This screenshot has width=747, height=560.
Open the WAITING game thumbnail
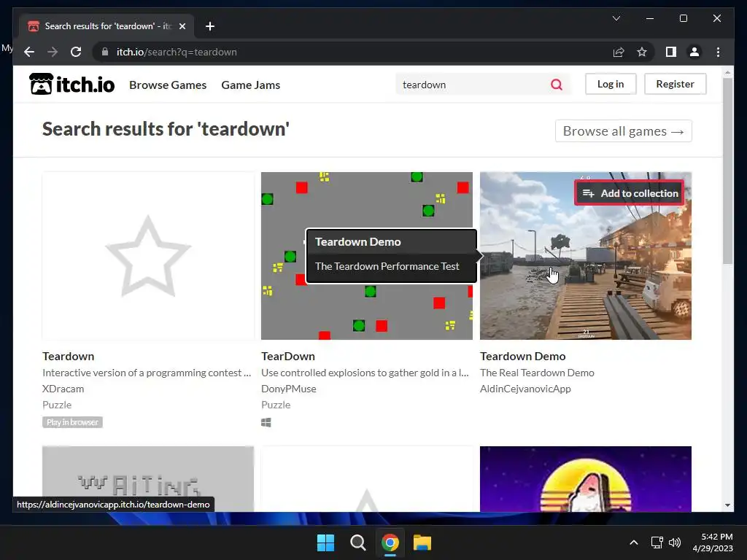point(148,479)
